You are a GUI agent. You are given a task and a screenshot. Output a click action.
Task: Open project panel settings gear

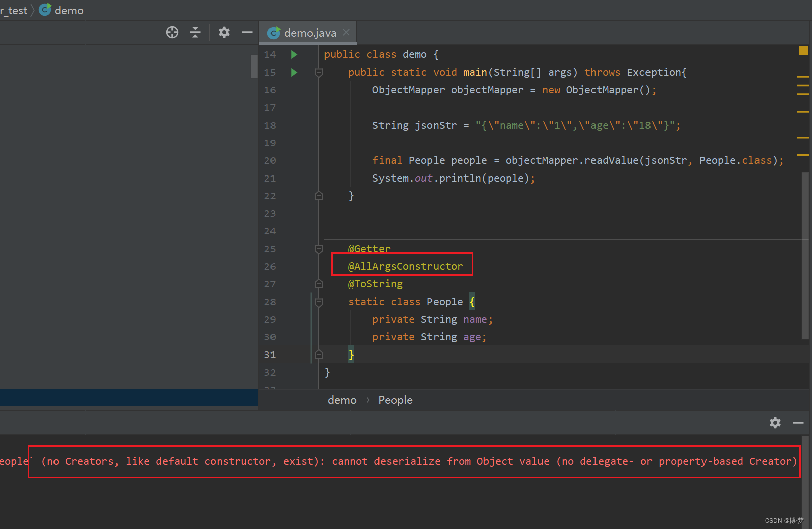point(224,32)
